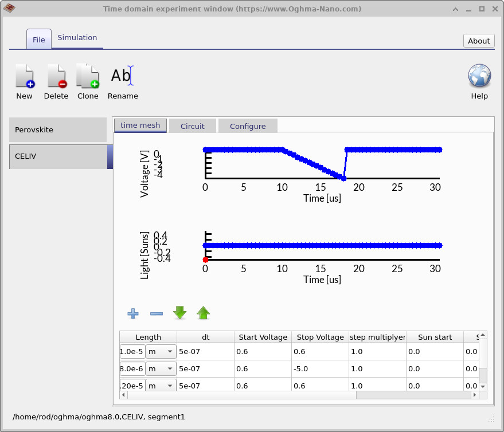
Task: Select the time mesh tab
Action: (140, 125)
